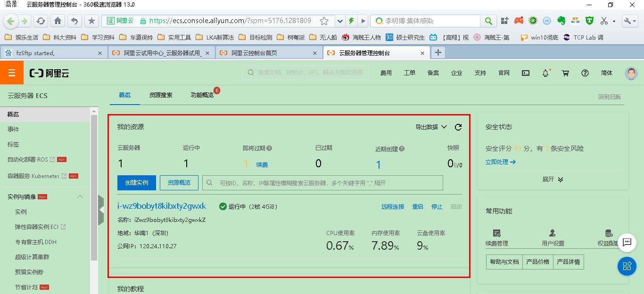644x294 pixels.
Task: Click the help question mark icon
Action: point(585,73)
